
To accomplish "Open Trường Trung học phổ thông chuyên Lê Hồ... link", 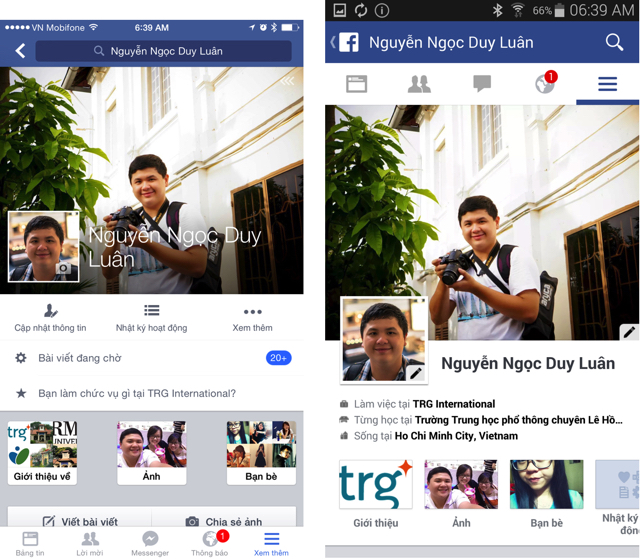I will tap(519, 420).
